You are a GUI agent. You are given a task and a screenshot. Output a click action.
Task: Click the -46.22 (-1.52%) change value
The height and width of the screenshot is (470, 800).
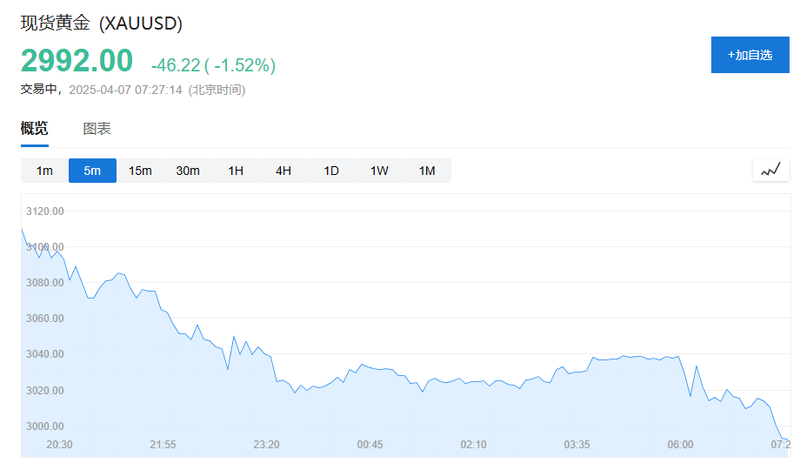[213, 65]
